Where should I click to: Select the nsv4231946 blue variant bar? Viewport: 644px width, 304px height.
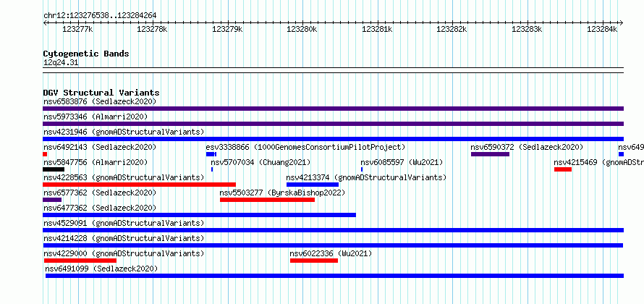point(333,139)
